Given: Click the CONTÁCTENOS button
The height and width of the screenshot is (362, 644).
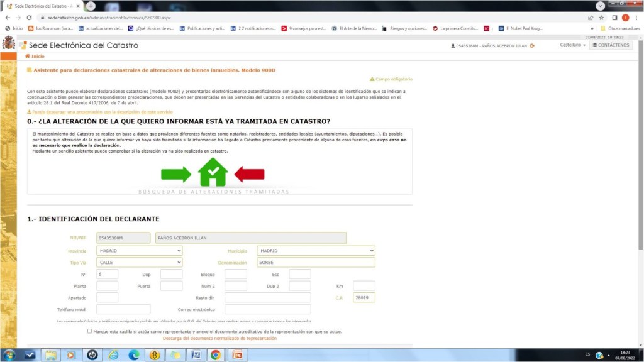Looking at the screenshot, I should (x=611, y=45).
